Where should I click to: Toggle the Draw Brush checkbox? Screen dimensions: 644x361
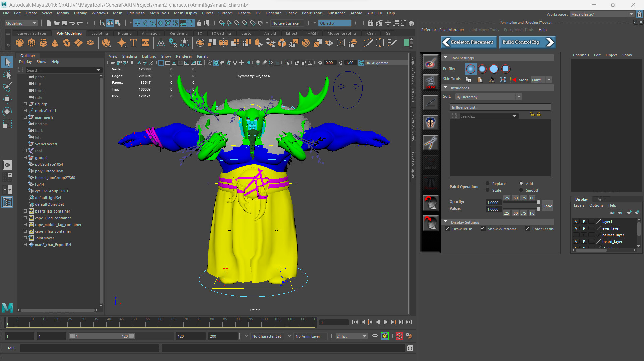click(x=447, y=229)
